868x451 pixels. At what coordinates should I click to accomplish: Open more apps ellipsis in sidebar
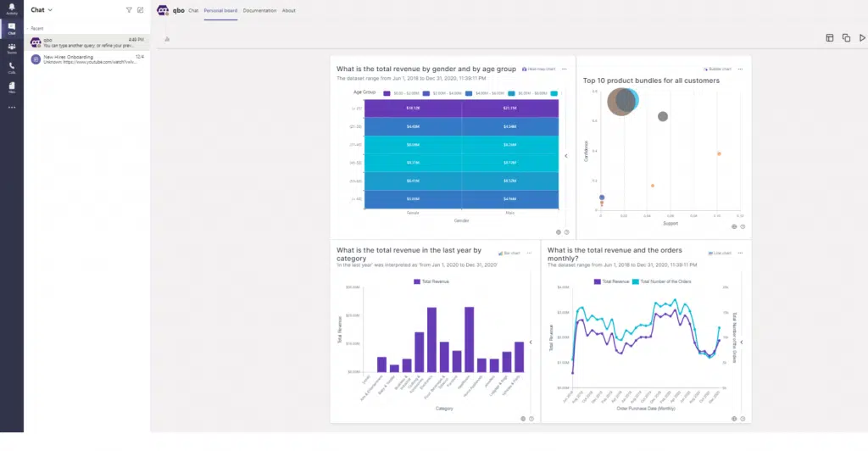[x=11, y=107]
